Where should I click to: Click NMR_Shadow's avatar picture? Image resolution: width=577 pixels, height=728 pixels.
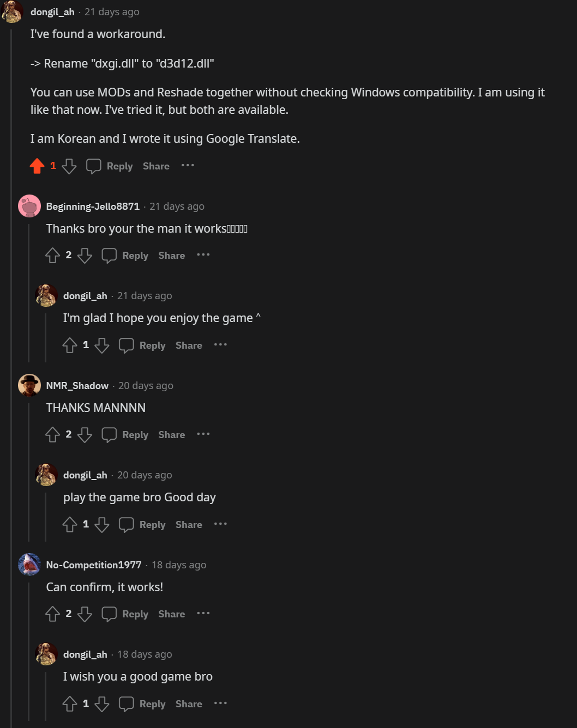click(29, 385)
